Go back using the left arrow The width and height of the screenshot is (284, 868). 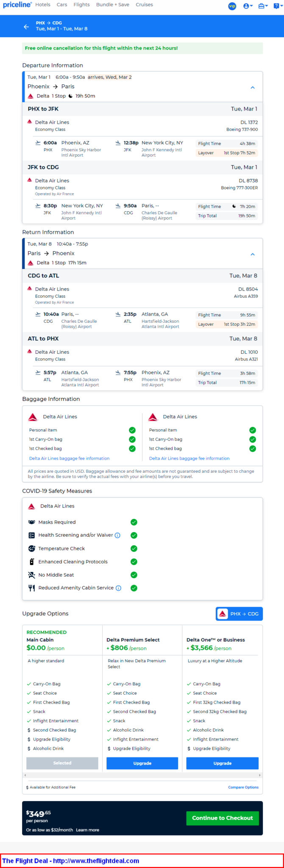coord(26,27)
